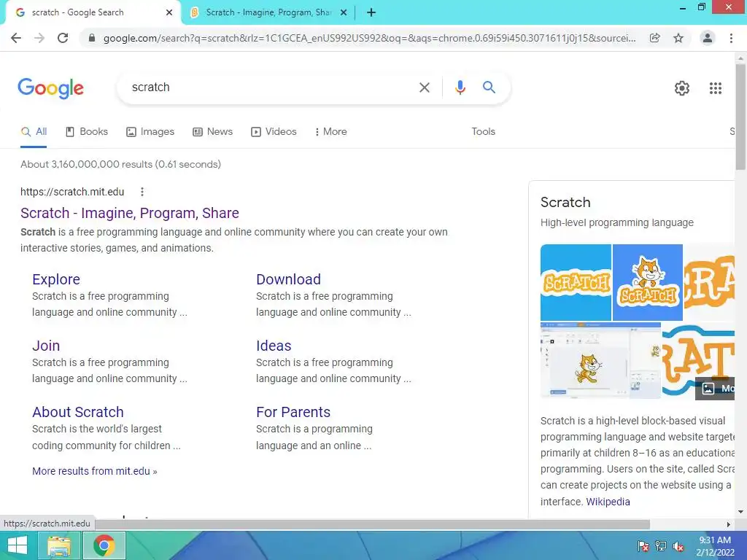Switch to Books results
This screenshot has width=747, height=560.
coord(87,132)
